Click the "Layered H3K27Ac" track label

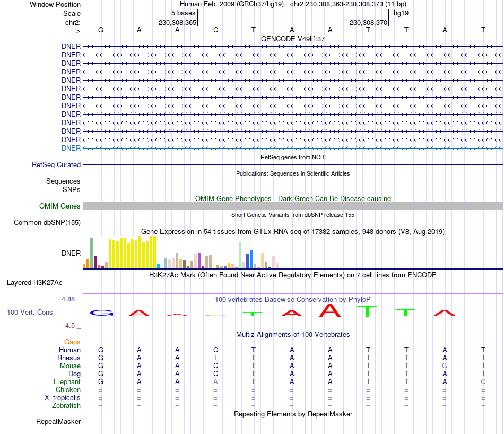(34, 283)
